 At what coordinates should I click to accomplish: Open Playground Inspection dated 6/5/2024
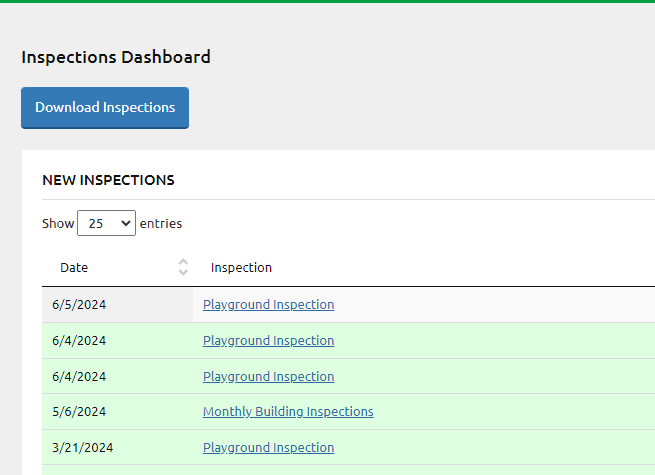tap(269, 305)
